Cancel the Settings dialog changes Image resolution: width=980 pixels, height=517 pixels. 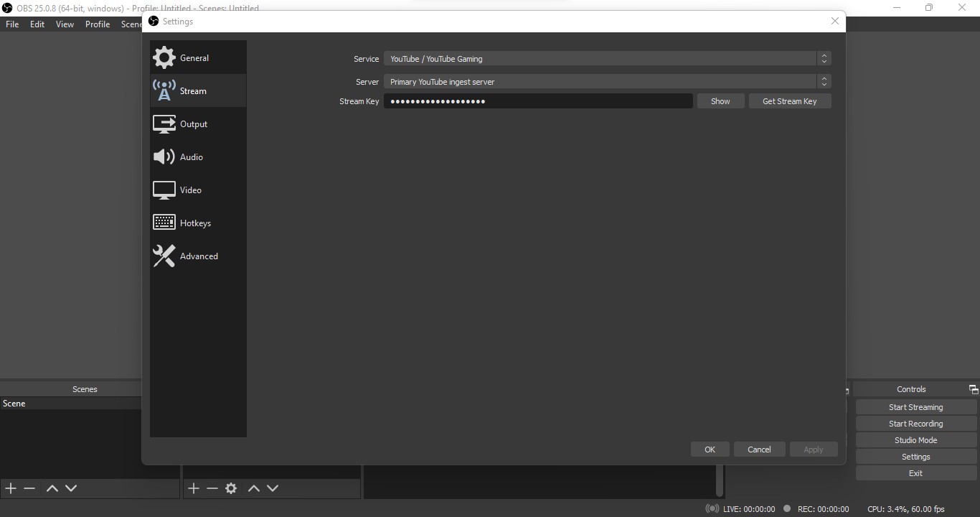[x=759, y=450]
